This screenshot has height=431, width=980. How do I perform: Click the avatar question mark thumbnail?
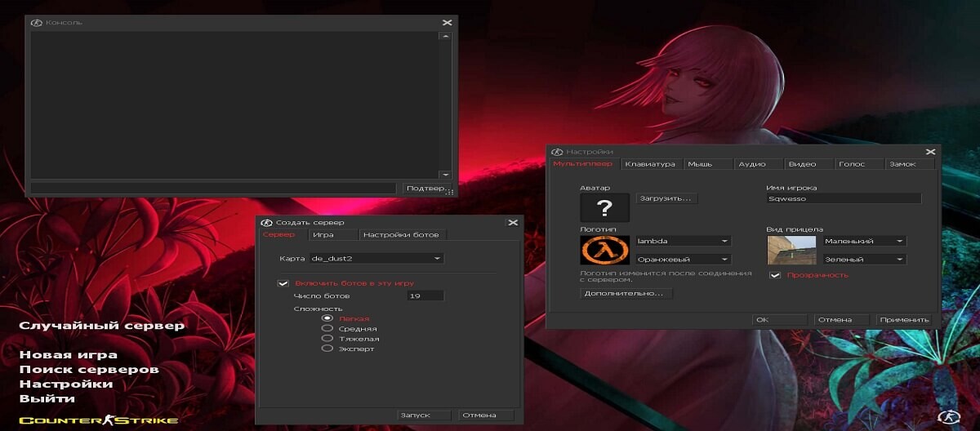click(x=604, y=207)
